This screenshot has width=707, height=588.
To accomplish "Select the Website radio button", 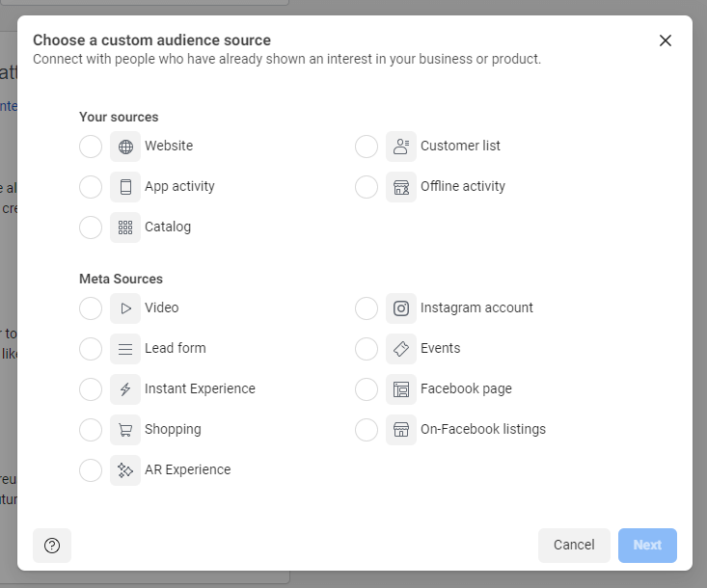I will pyautogui.click(x=91, y=147).
